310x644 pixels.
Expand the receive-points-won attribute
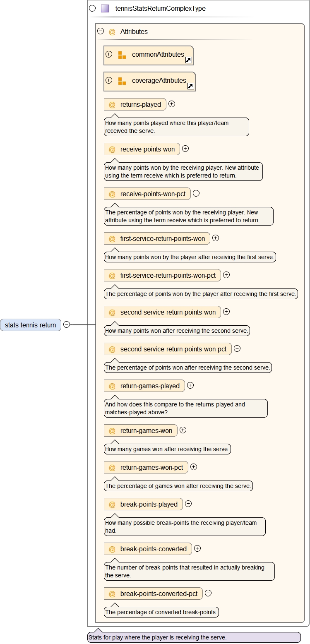[x=185, y=149]
